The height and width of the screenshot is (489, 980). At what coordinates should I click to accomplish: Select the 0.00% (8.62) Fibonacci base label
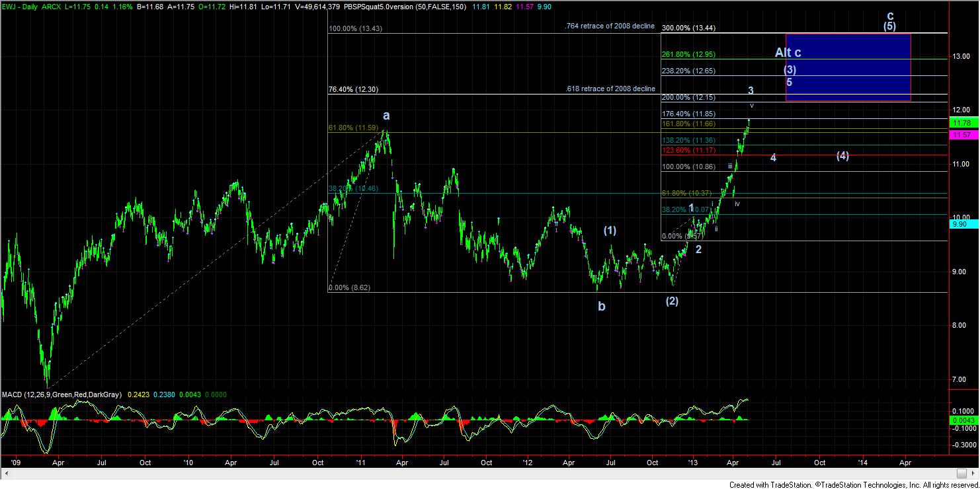click(350, 287)
